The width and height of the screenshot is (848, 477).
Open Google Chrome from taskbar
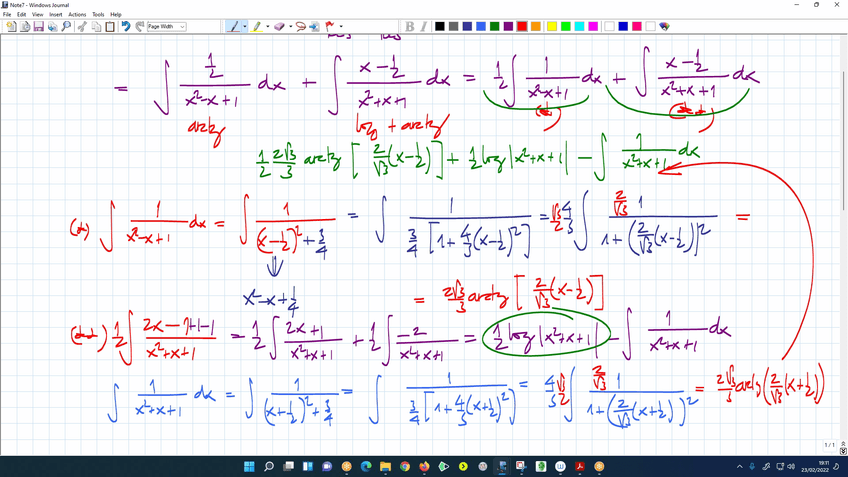pos(405,467)
